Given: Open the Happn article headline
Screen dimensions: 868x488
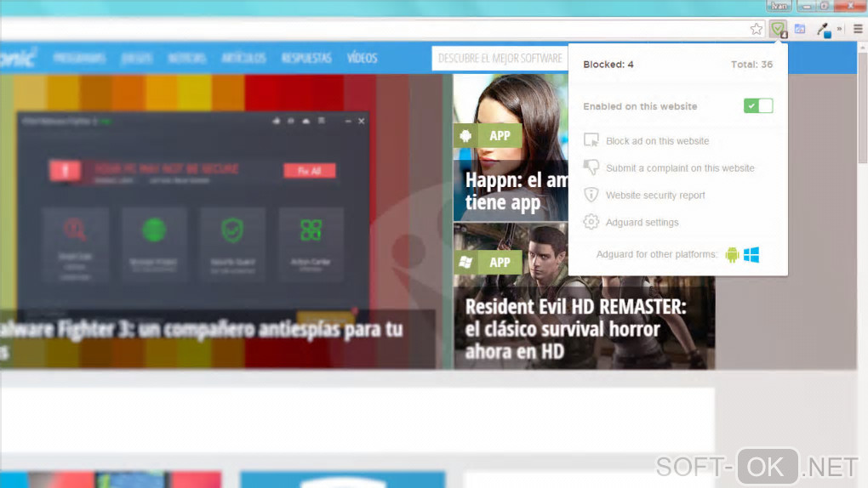Looking at the screenshot, I should pyautogui.click(x=517, y=191).
